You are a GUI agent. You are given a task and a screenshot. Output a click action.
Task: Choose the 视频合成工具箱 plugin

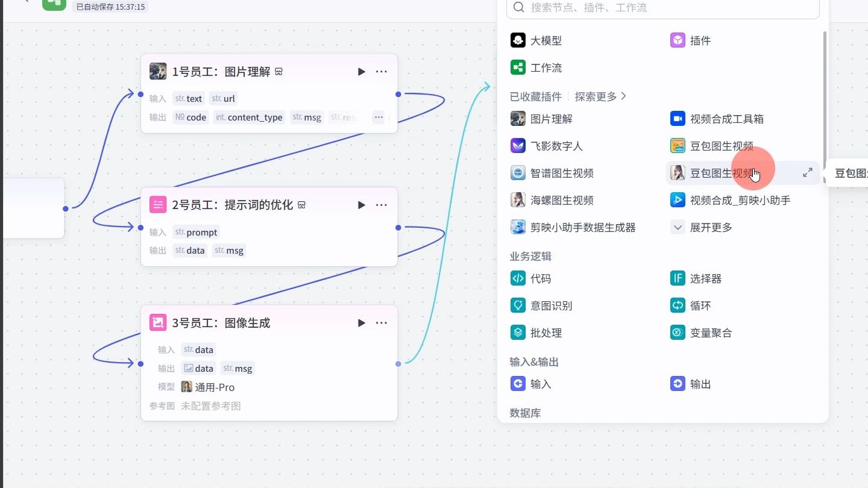717,119
